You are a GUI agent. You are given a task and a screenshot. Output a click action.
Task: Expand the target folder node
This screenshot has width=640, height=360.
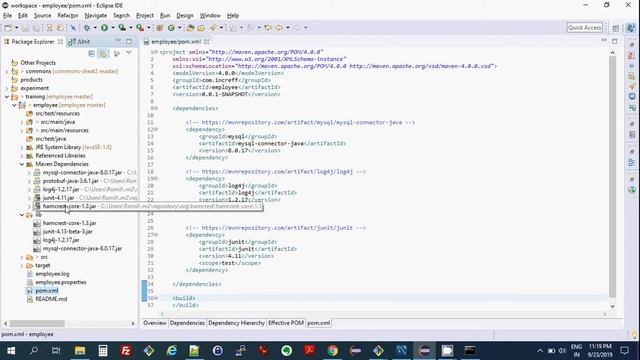(x=22, y=266)
